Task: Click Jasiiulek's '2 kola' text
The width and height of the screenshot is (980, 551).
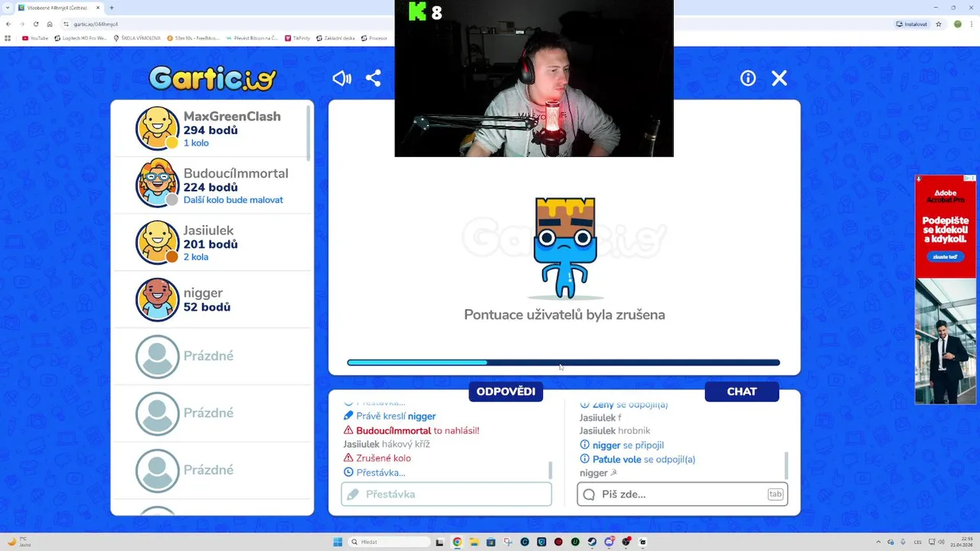Action: (196, 257)
